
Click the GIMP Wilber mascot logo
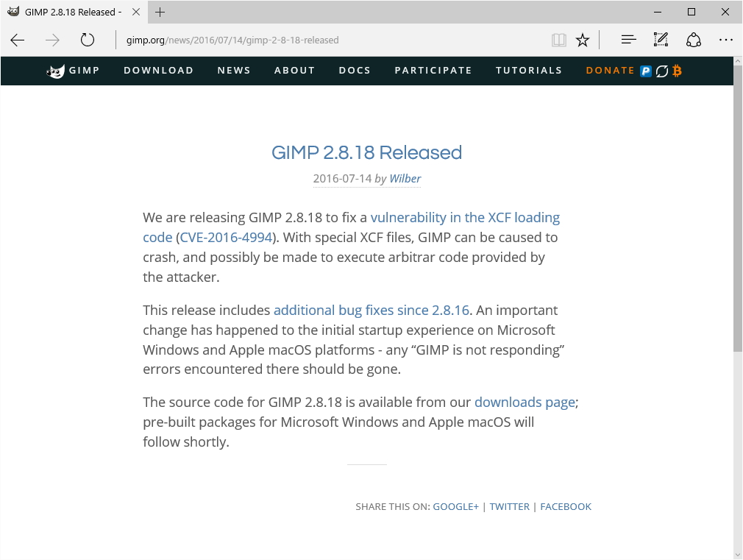[x=56, y=71]
